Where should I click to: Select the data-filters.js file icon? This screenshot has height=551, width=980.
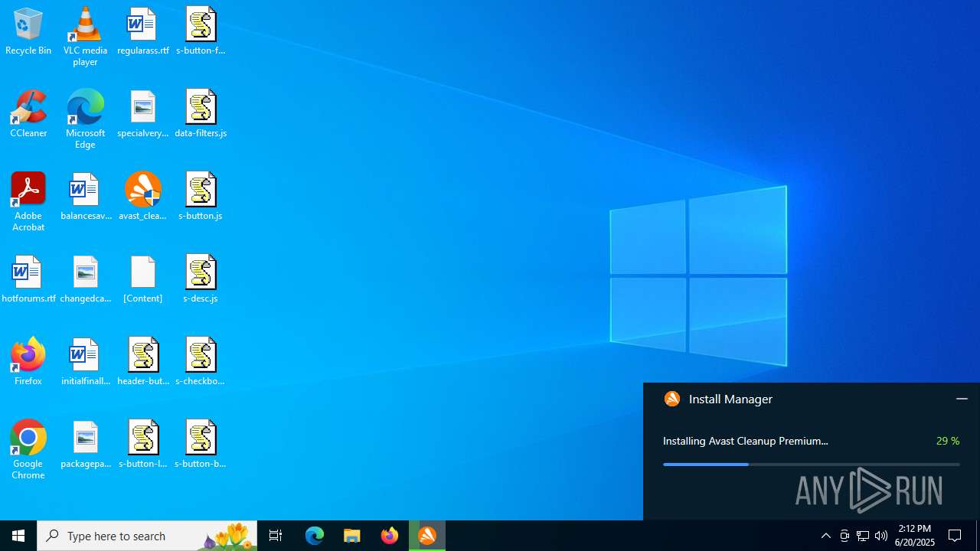[201, 114]
